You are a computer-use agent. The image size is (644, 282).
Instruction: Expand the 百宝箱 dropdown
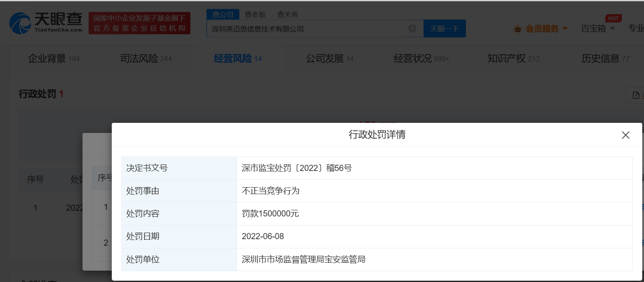tap(593, 28)
